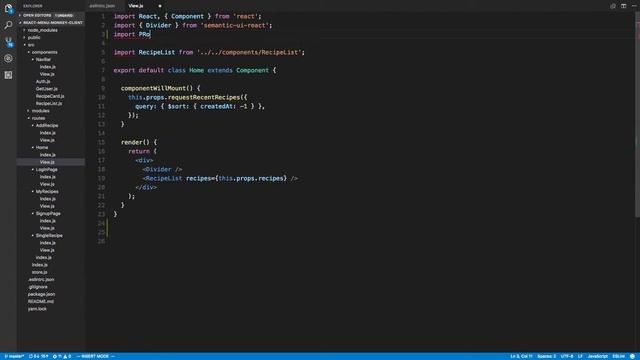Open .eslintrc.json in the explorer tree

[41, 280]
